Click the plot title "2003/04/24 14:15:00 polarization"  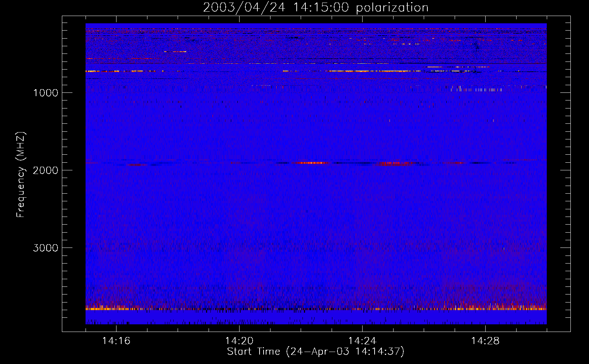tap(316, 8)
